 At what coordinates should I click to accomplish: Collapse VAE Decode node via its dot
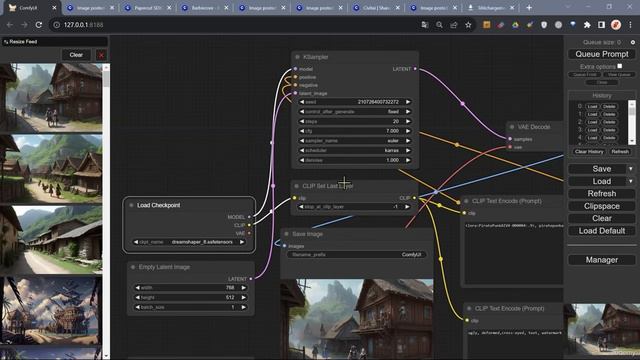(x=512, y=127)
